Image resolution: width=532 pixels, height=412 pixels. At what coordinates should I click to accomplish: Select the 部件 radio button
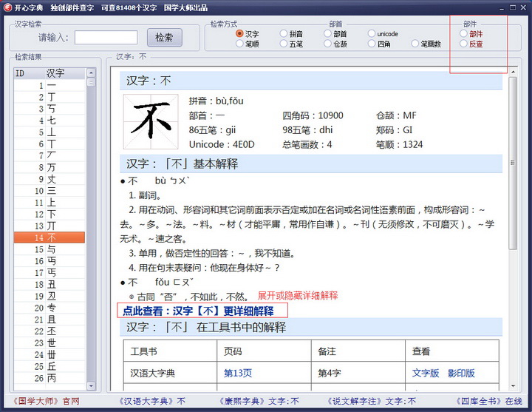point(463,34)
